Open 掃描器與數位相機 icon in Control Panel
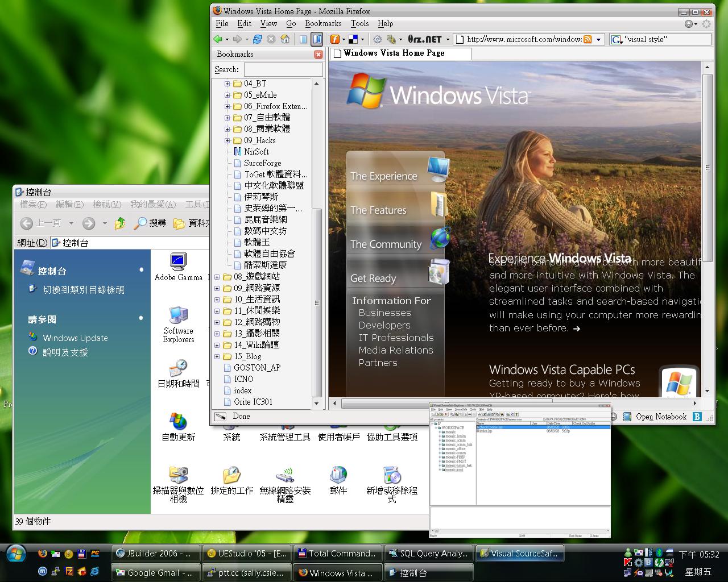 (179, 484)
